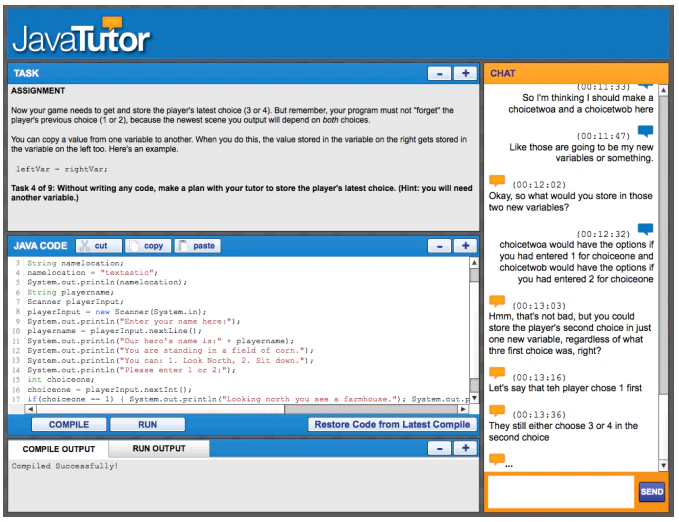Image resolution: width=679 pixels, height=522 pixels.
Task: Click into the chat message input box
Action: point(561,491)
